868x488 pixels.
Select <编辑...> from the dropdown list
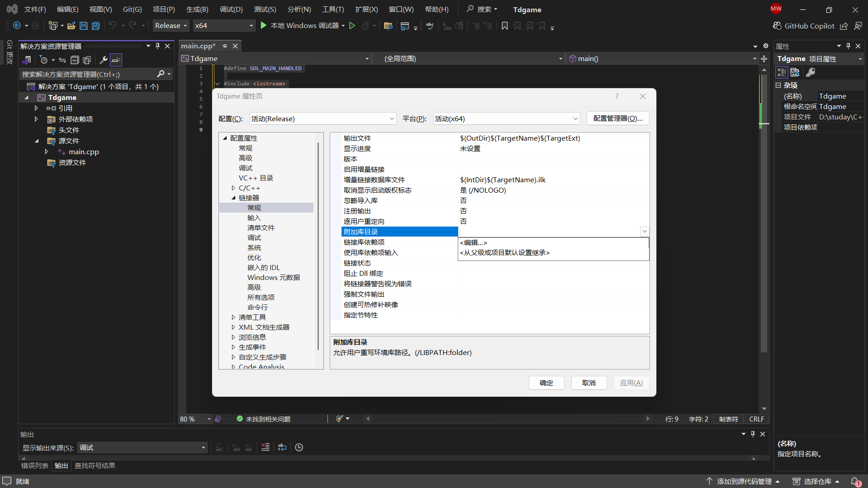tap(474, 243)
